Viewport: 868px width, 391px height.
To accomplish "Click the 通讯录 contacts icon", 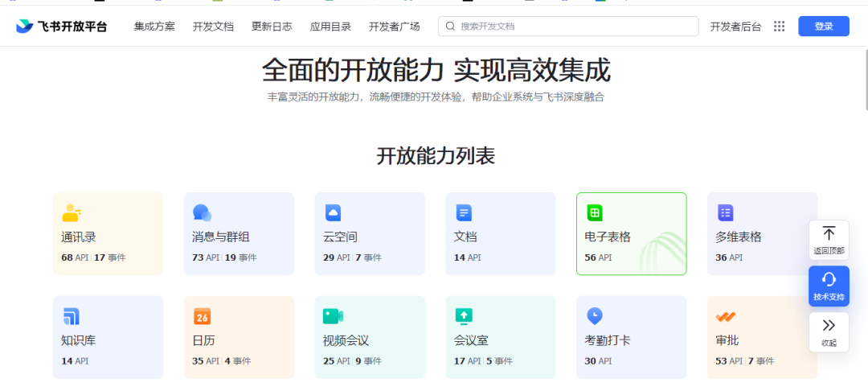I will coord(72,212).
